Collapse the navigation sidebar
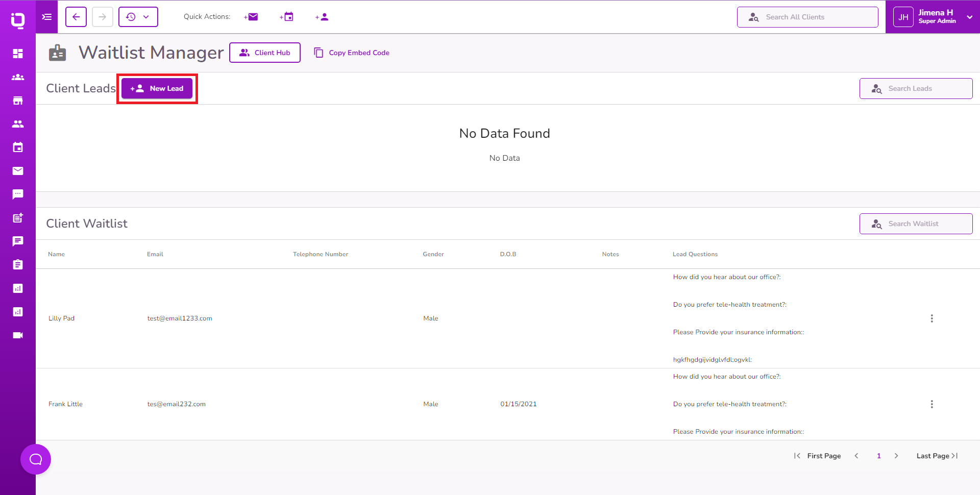This screenshot has width=980, height=495. coord(46,17)
